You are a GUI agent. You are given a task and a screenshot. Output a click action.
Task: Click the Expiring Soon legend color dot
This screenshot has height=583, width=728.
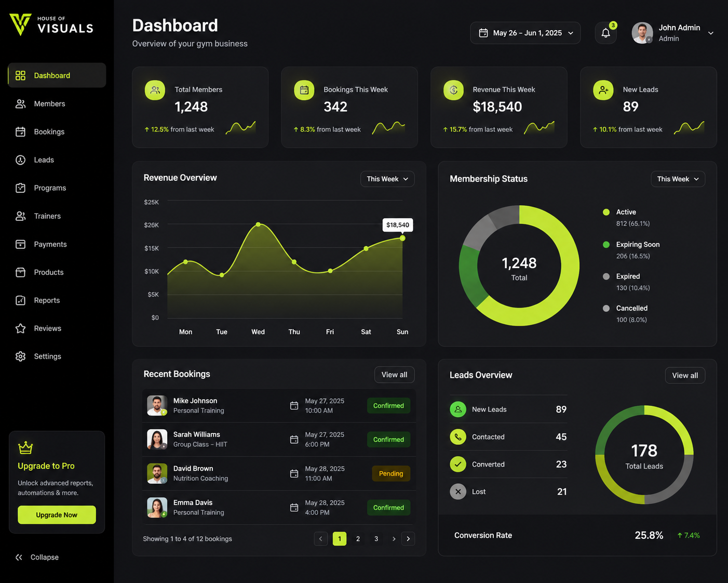point(606,244)
